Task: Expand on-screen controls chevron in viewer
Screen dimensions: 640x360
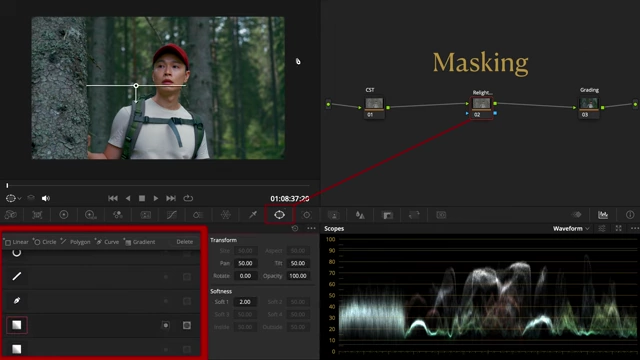Action: [x=19, y=198]
